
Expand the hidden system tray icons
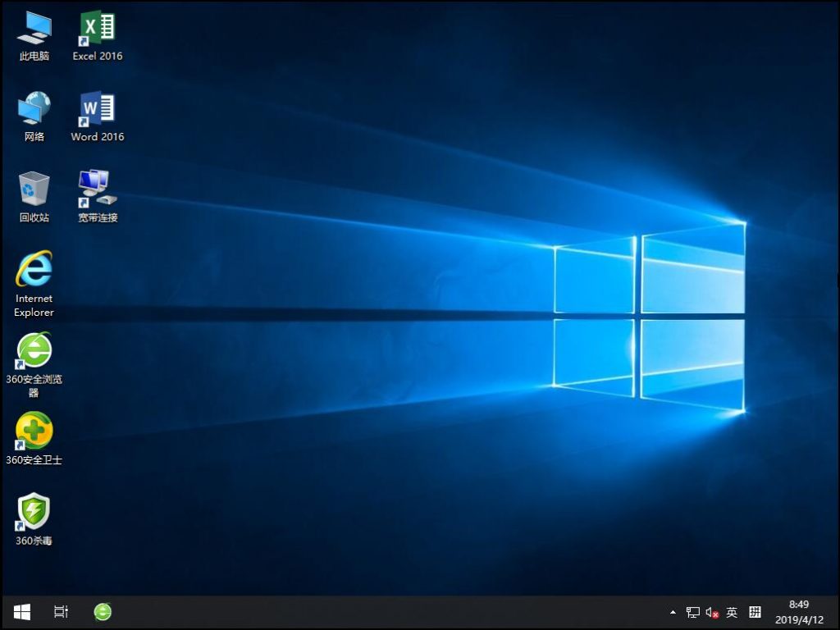[x=673, y=612]
